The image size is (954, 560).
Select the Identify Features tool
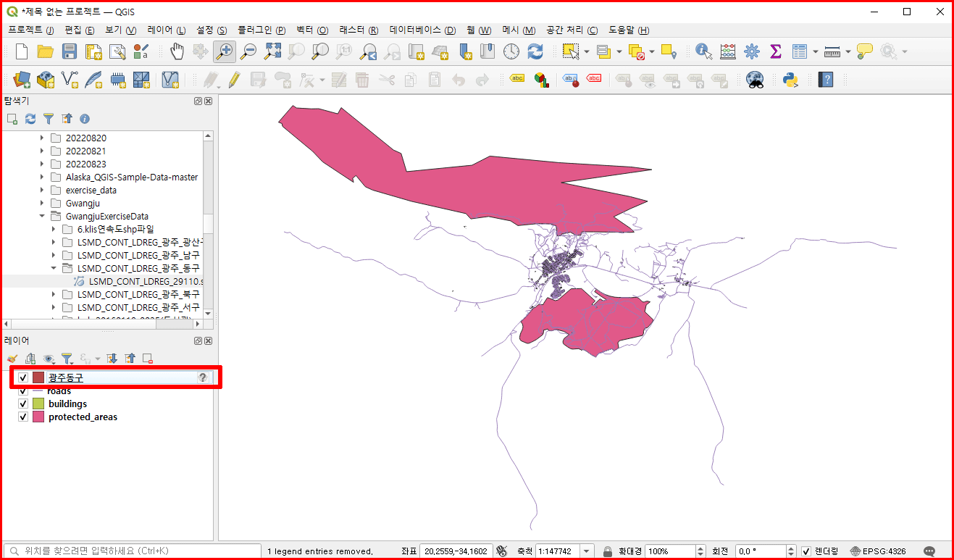[703, 51]
